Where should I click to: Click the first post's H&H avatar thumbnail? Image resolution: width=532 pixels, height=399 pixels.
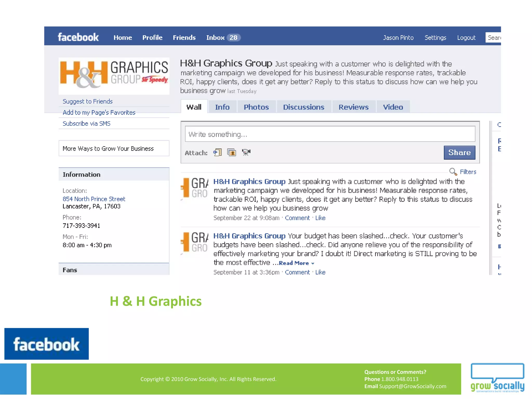[x=195, y=188]
